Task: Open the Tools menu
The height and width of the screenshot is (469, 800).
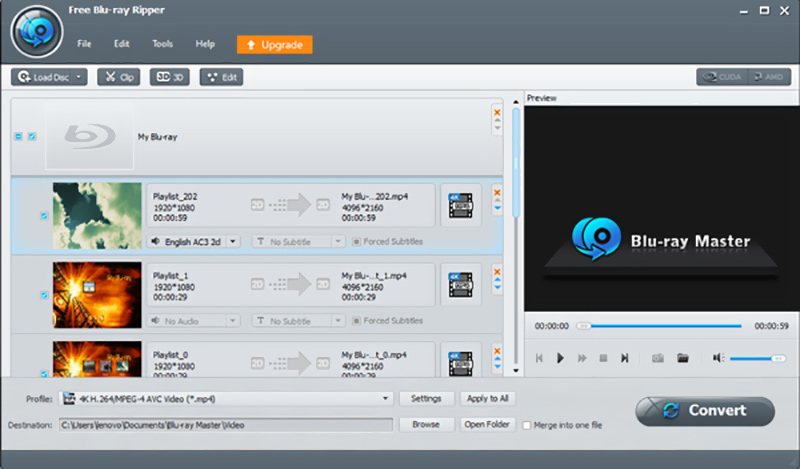Action: coord(162,44)
